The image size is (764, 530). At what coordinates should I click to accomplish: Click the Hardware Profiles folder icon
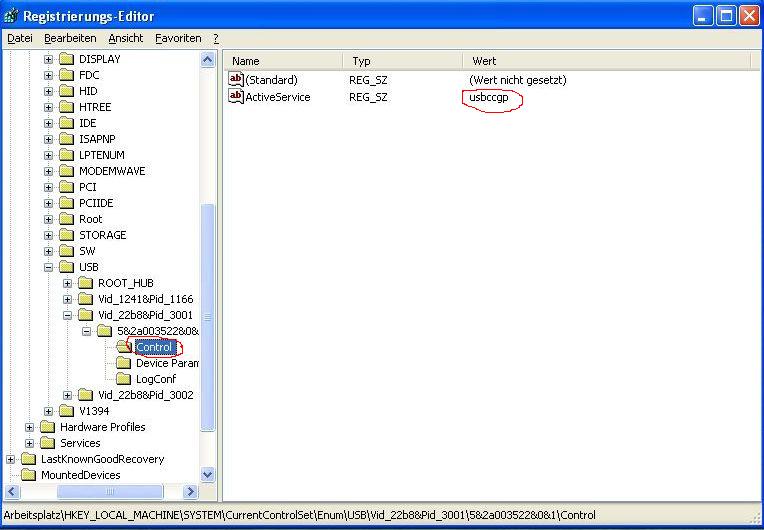[x=47, y=427]
